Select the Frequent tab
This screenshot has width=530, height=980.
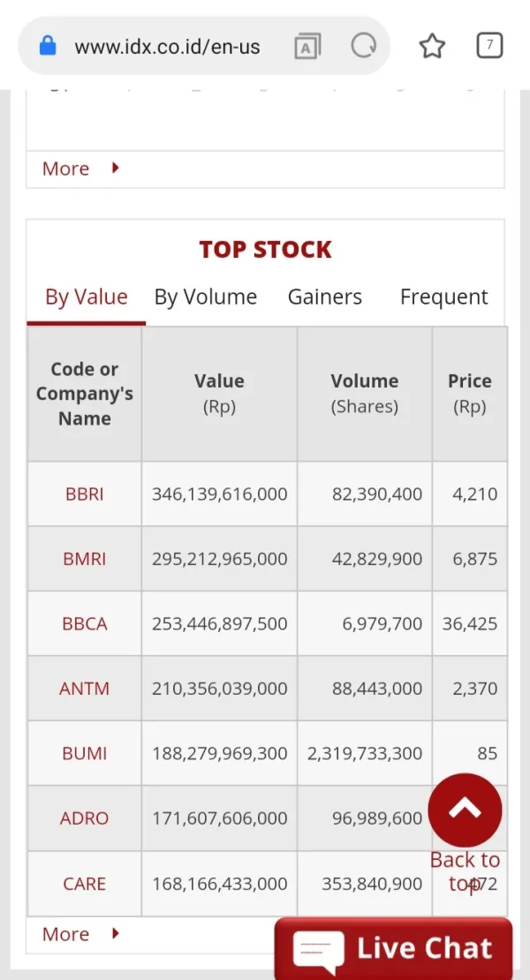[x=443, y=298]
